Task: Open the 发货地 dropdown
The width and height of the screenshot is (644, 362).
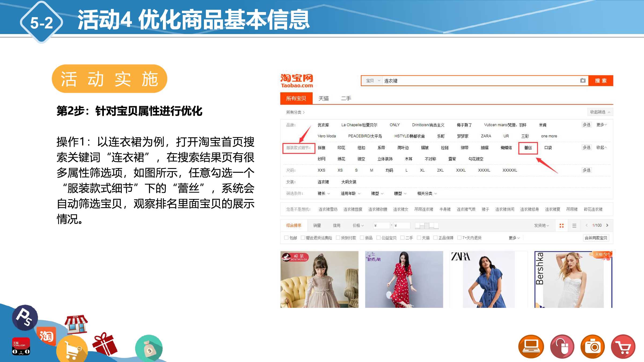Action: pos(541,226)
